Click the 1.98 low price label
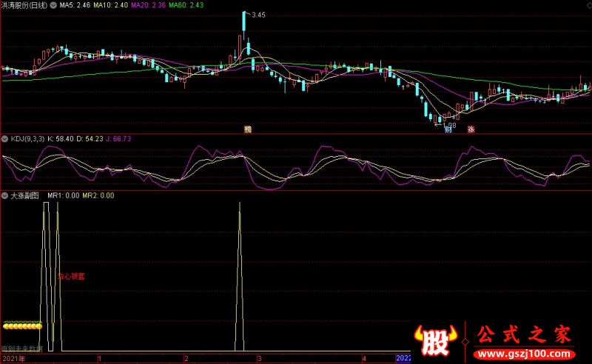 449,125
